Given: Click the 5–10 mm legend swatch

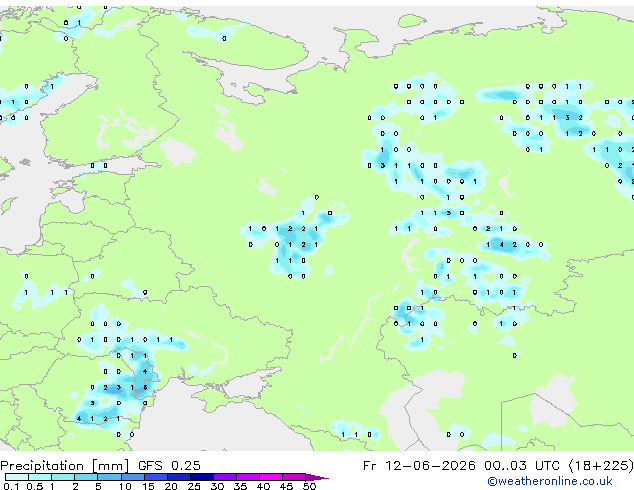Looking at the screenshot, I should 109,477.
